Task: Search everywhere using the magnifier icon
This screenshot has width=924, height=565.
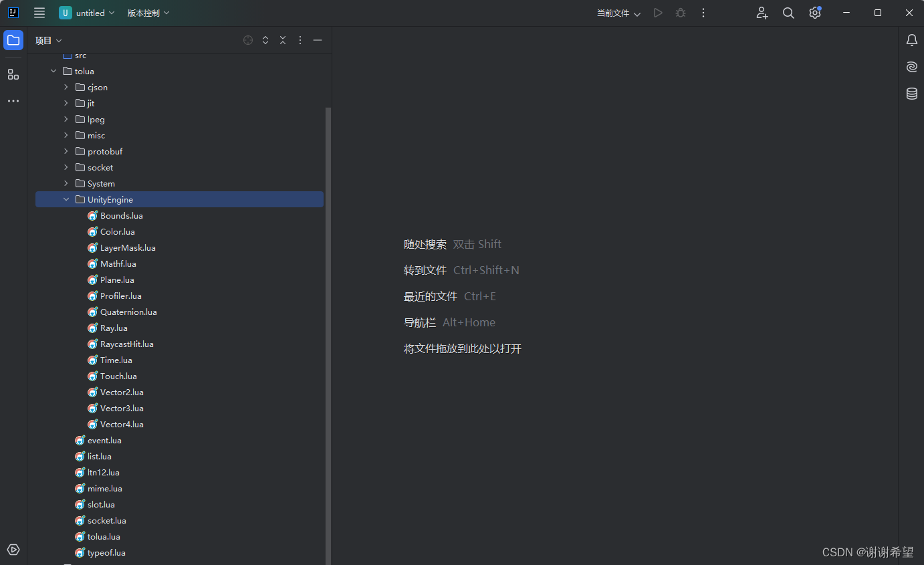Action: click(788, 13)
